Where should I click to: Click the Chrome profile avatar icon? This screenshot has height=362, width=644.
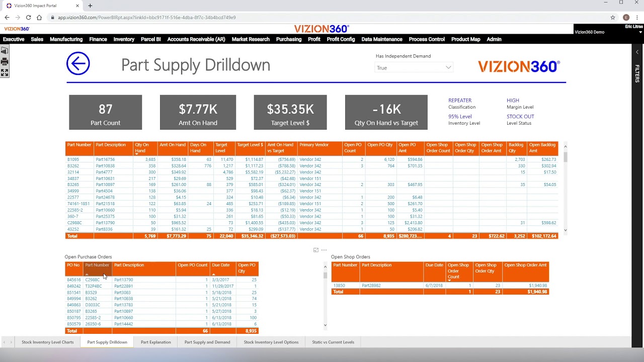coord(626,17)
